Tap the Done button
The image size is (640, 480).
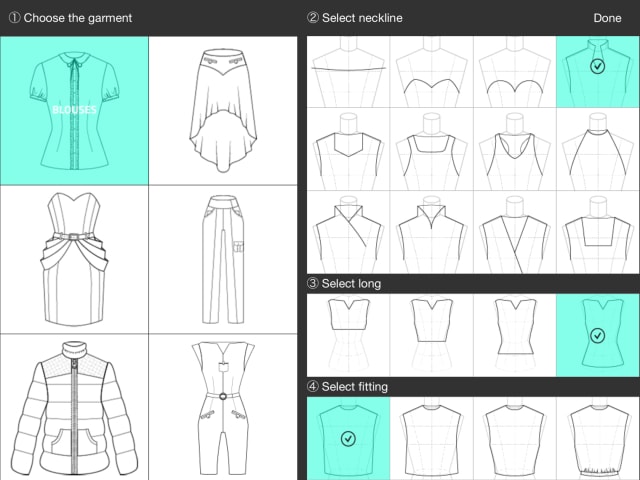point(607,18)
